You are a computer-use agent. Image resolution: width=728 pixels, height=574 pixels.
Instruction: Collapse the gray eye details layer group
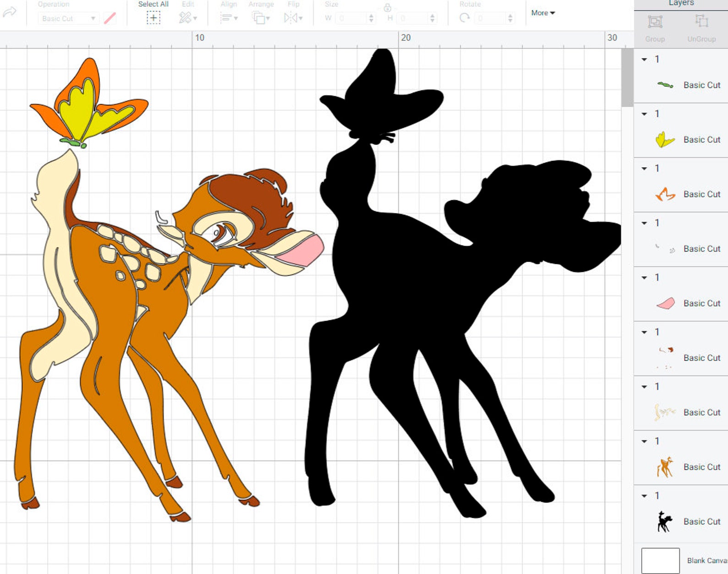pos(644,223)
